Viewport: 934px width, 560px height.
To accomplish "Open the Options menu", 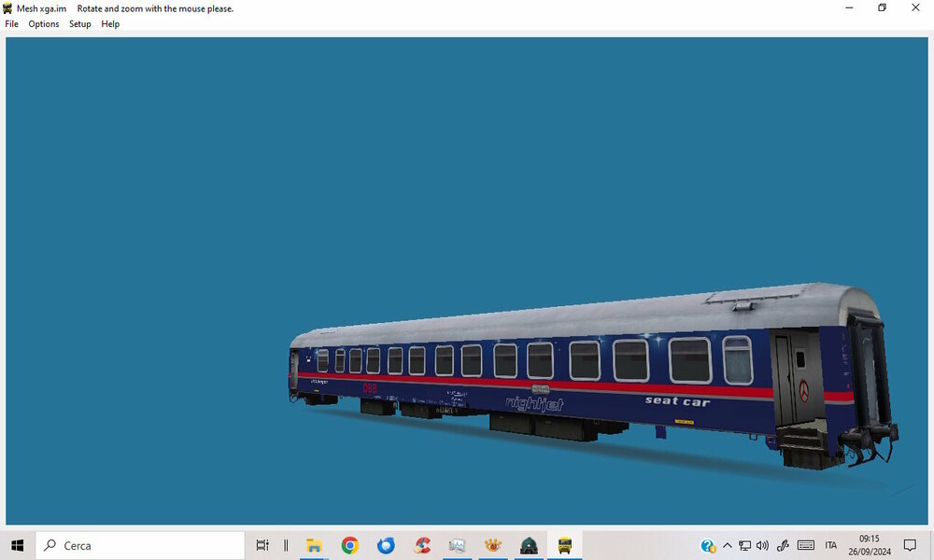I will [44, 24].
